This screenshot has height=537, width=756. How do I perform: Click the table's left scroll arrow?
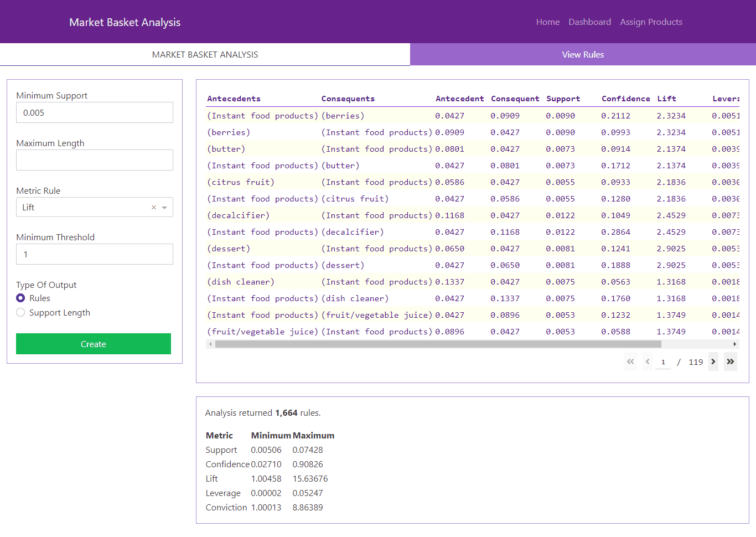210,344
